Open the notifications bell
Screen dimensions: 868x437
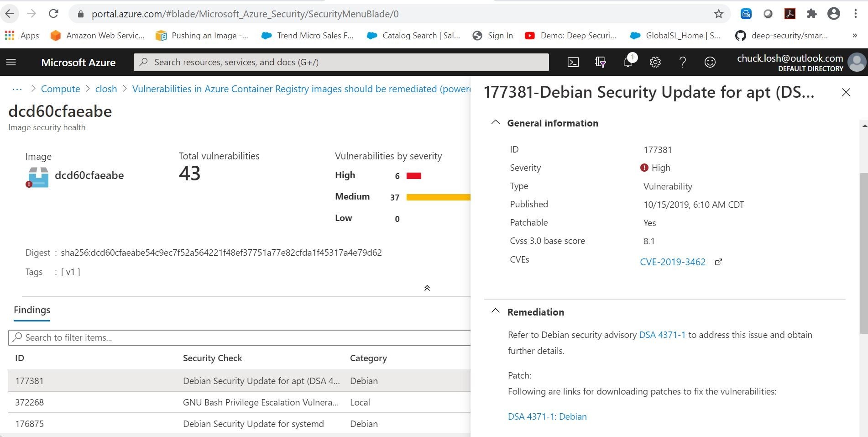click(628, 61)
